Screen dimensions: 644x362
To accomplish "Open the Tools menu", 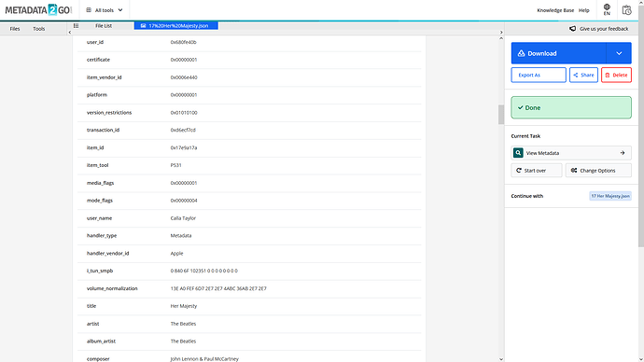I will click(x=39, y=29).
